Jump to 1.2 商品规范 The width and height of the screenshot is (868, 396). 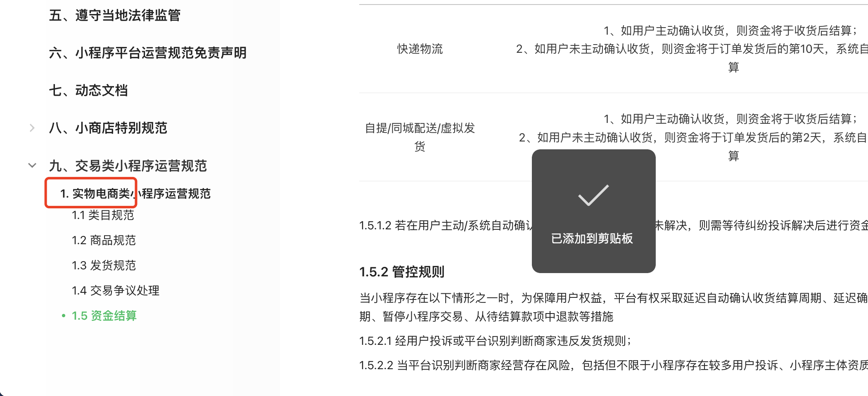pos(104,240)
